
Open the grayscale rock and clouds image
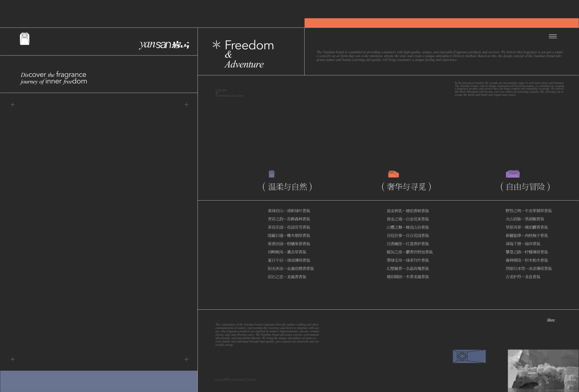click(543, 371)
